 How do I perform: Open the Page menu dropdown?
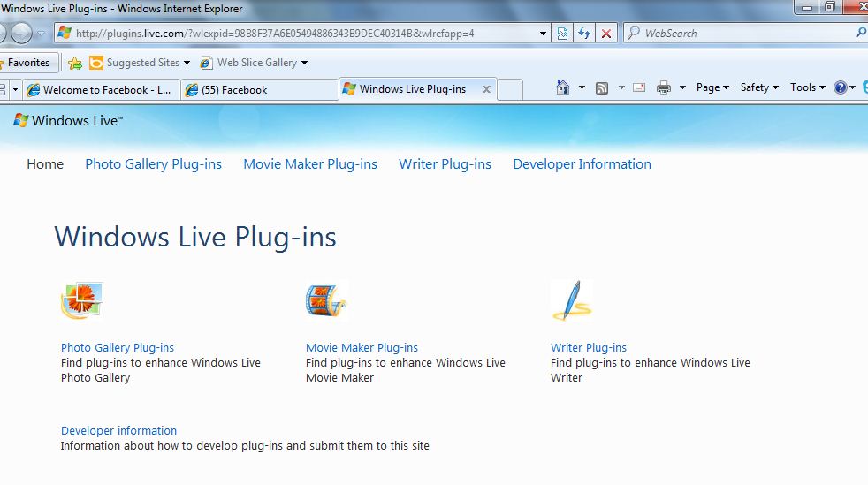pyautogui.click(x=712, y=87)
